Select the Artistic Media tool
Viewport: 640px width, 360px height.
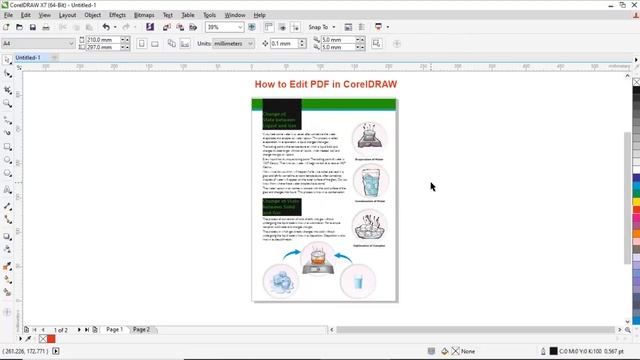(7, 133)
